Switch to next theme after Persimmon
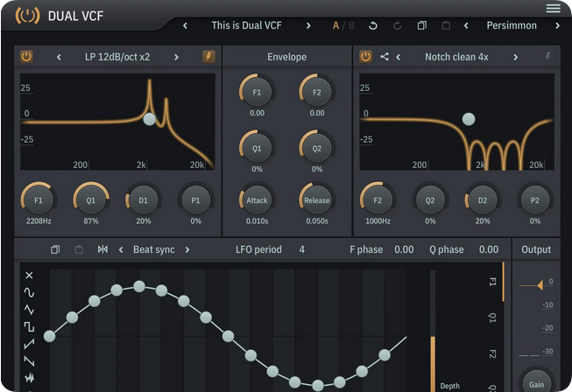 click(x=557, y=25)
